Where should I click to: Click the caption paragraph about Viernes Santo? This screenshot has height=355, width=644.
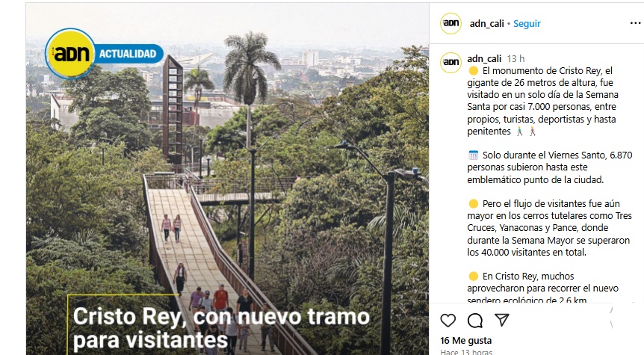(550, 167)
